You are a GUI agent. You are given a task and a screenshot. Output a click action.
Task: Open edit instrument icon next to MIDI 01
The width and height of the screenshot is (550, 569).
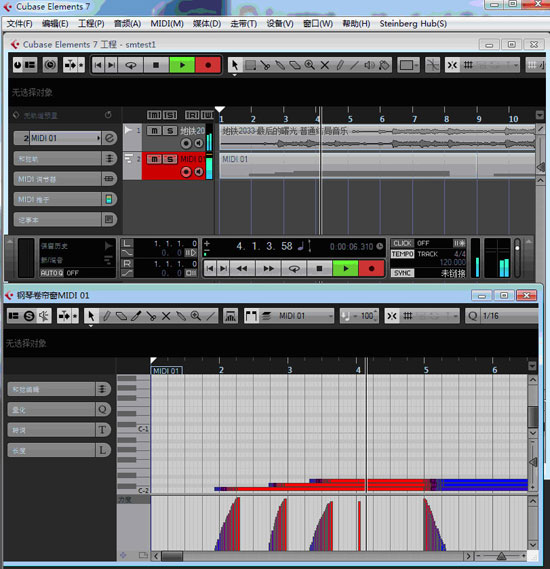pos(110,138)
